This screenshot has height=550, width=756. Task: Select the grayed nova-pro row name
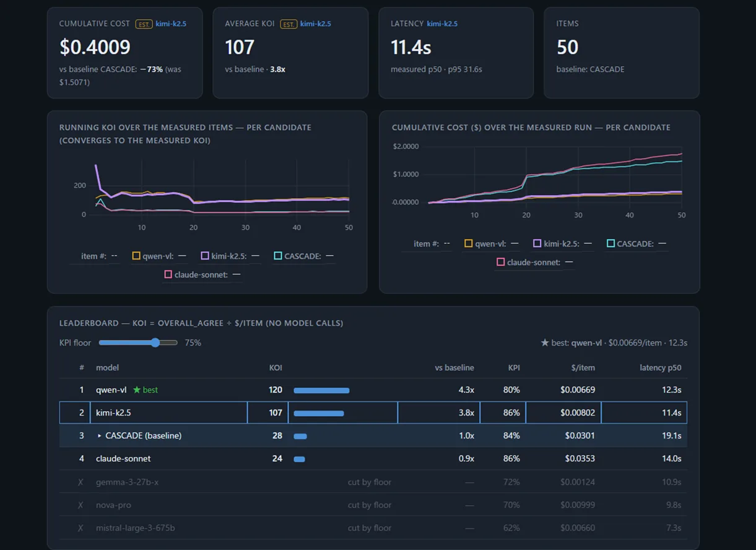point(113,505)
